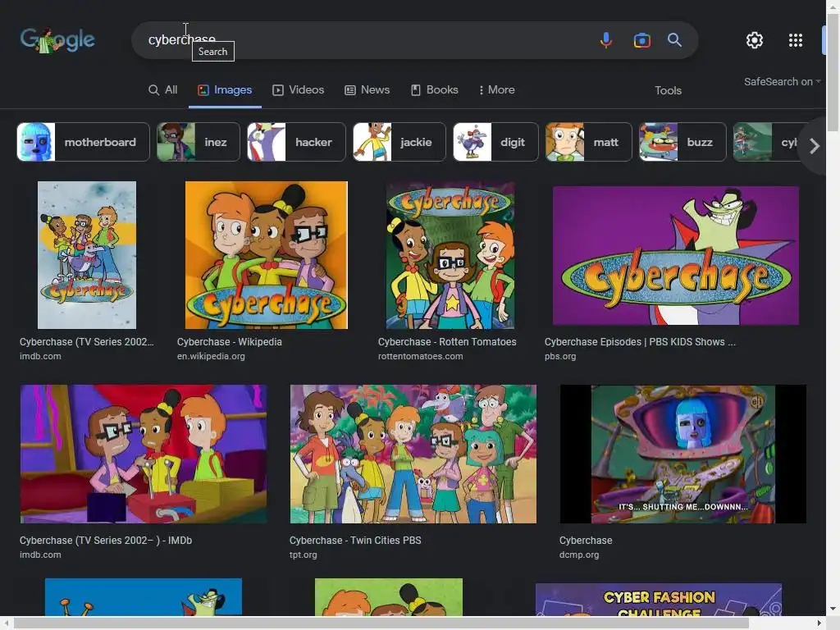Open quick settings gear icon
The image size is (840, 630).
tap(755, 40)
